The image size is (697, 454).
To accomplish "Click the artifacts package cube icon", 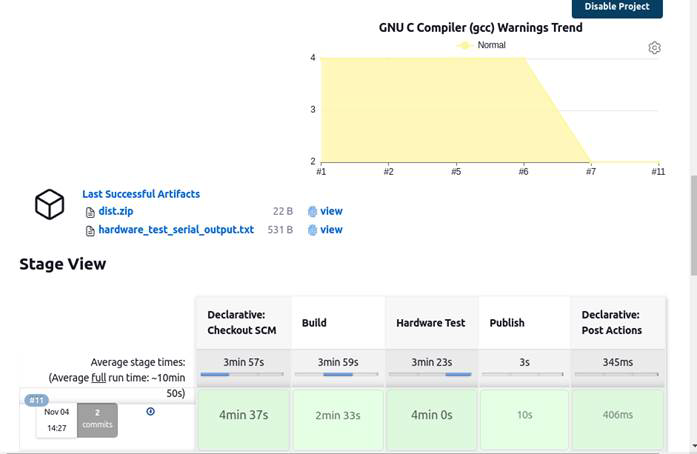I will pyautogui.click(x=49, y=204).
